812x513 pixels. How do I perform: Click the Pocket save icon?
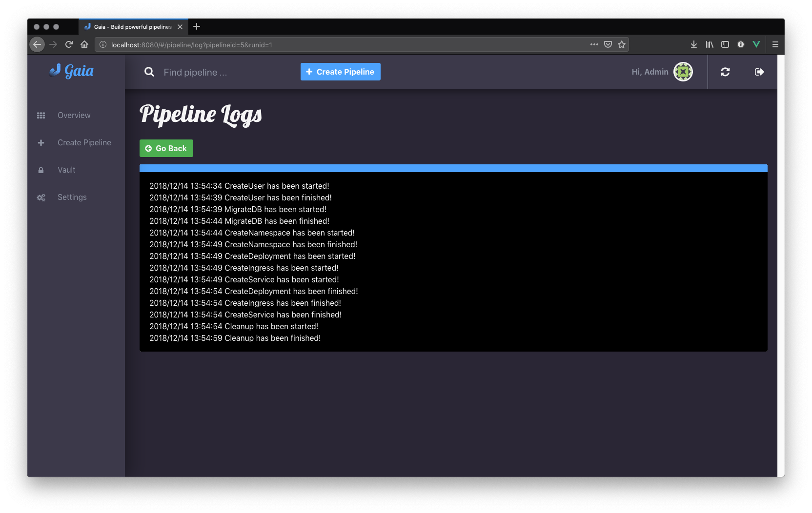pyautogui.click(x=608, y=44)
